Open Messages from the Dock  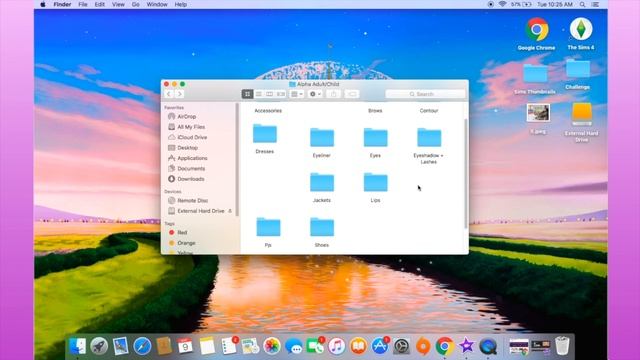[293, 346]
